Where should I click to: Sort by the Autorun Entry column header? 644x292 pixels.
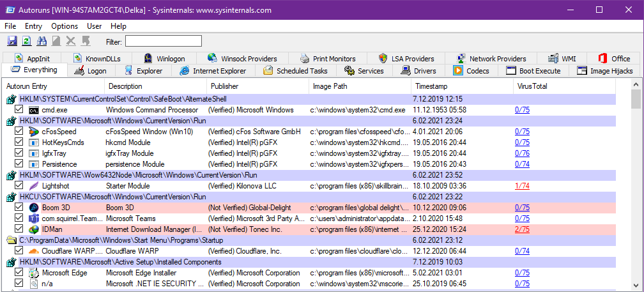click(x=54, y=86)
